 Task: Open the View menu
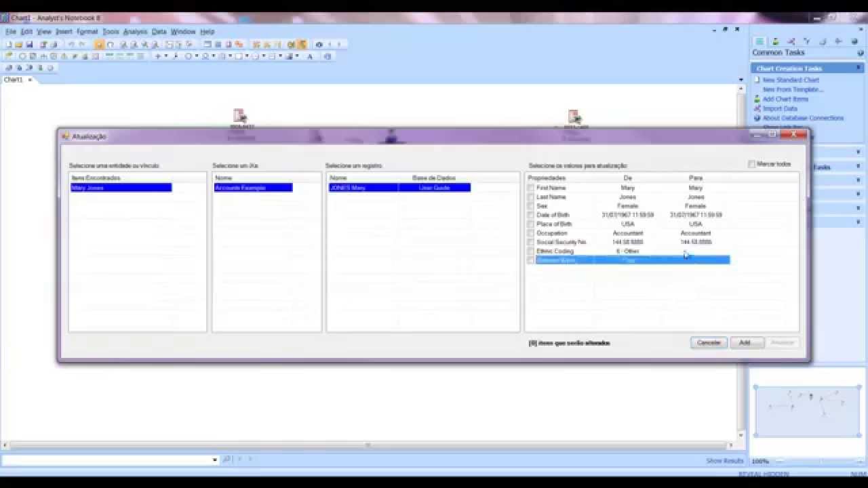click(44, 32)
